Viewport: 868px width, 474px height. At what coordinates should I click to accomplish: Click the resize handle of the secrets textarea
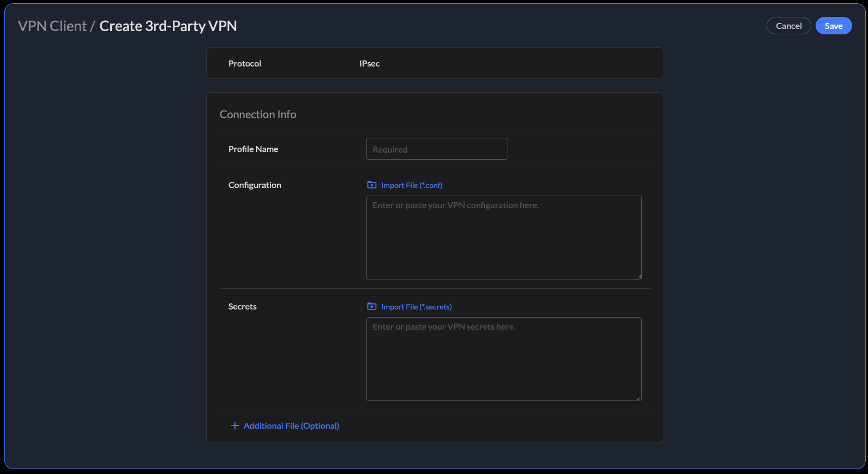[638, 398]
